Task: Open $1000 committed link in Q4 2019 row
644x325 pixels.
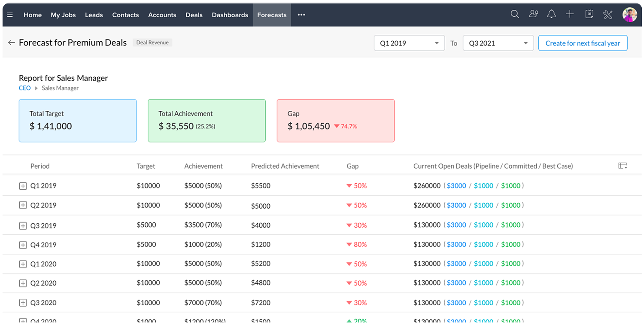Action: pos(484,244)
